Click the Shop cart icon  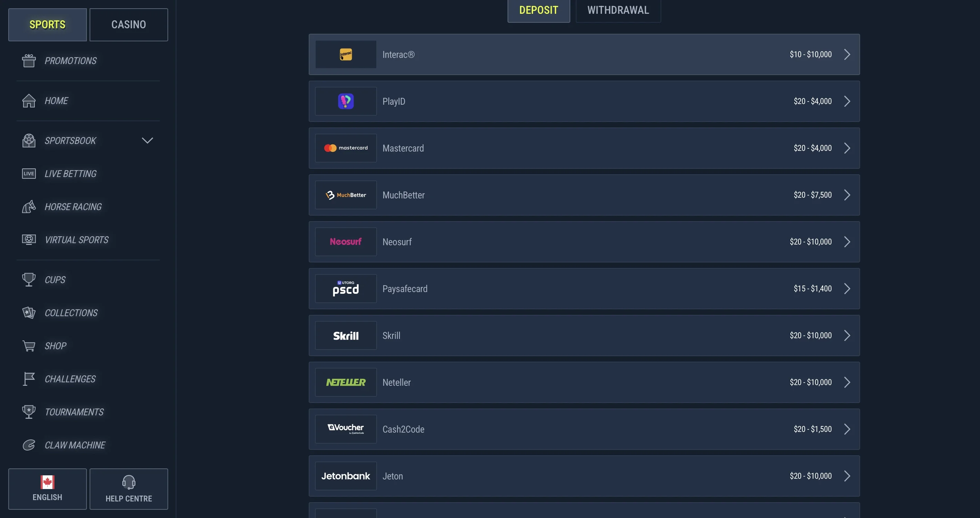coord(29,346)
